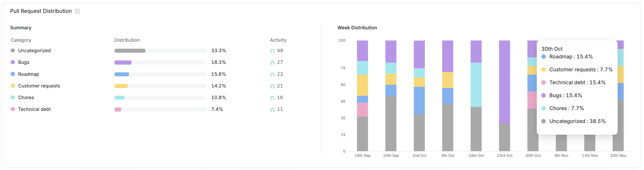
Task: Click the pull request icon next to activity 49
Action: point(272,50)
